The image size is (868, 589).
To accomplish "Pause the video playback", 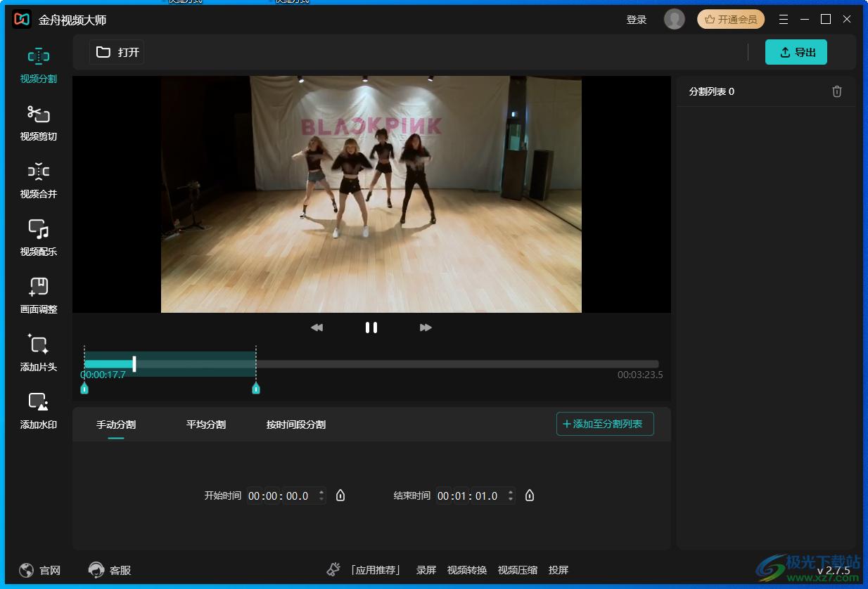I will tap(371, 328).
